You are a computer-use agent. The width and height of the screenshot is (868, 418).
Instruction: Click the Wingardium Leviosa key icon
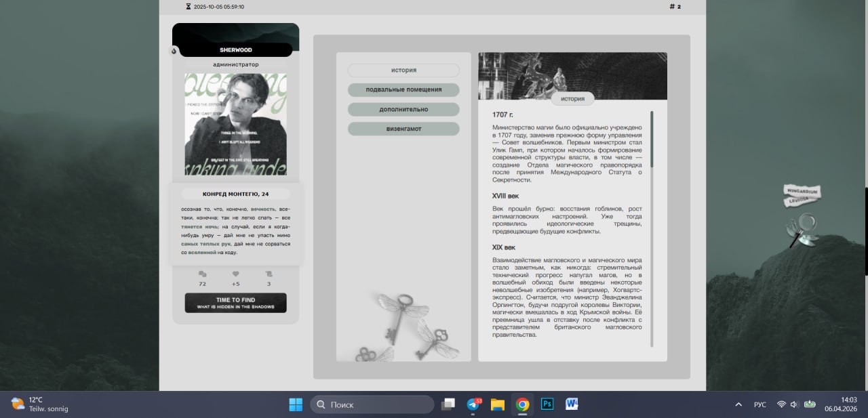(x=802, y=229)
